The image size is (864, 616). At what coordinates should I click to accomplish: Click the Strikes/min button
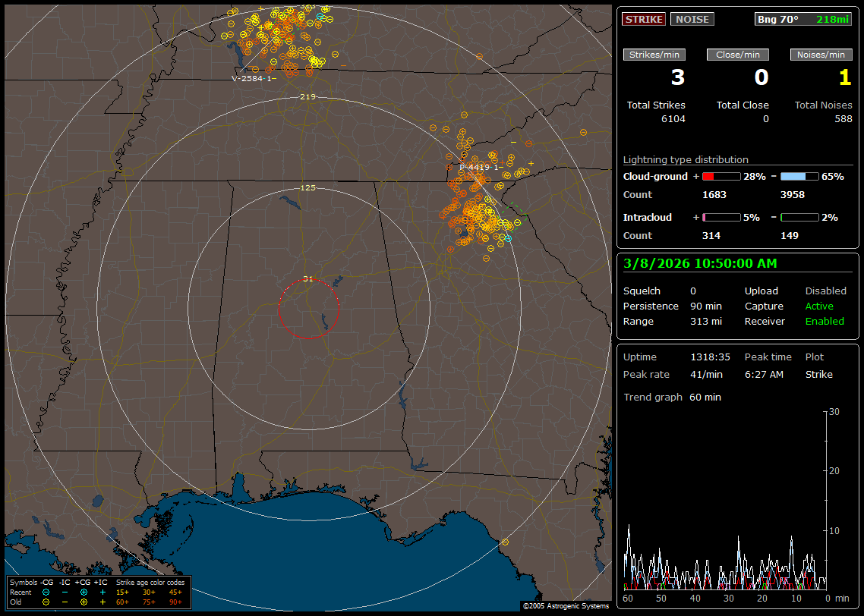[x=654, y=55]
